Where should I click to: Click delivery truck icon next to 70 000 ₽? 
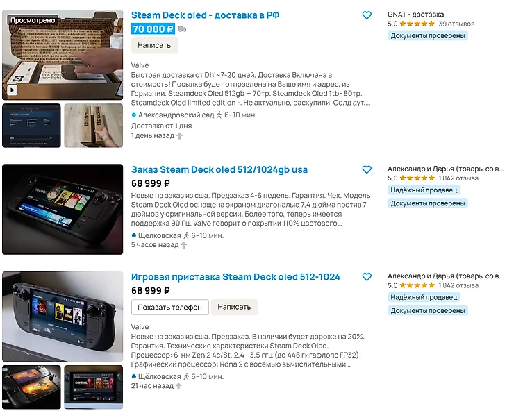coord(182,29)
